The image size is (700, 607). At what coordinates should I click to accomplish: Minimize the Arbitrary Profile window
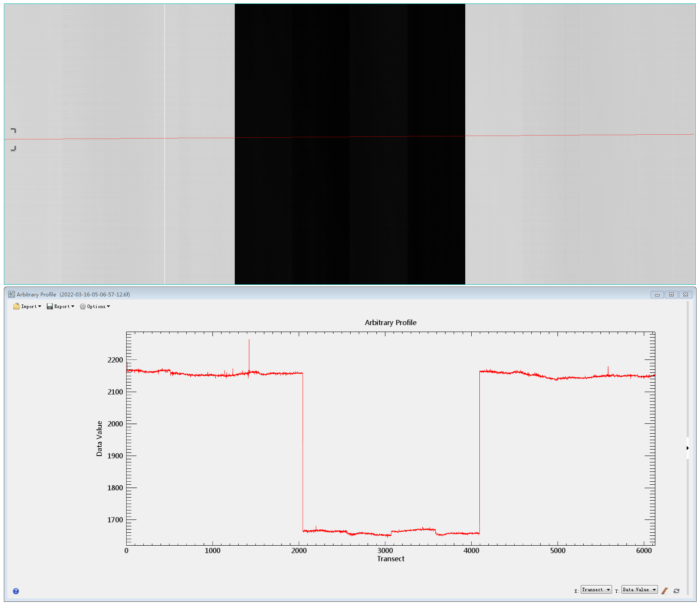pyautogui.click(x=657, y=294)
